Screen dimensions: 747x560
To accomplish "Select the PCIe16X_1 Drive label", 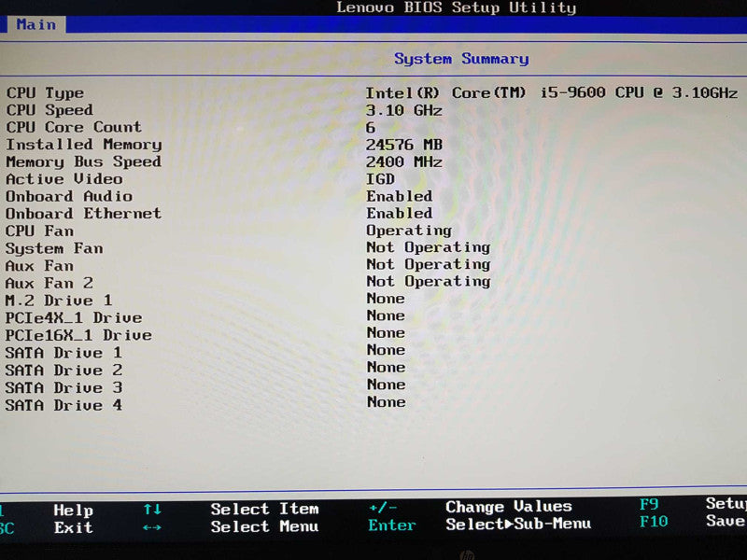I will pyautogui.click(x=78, y=335).
